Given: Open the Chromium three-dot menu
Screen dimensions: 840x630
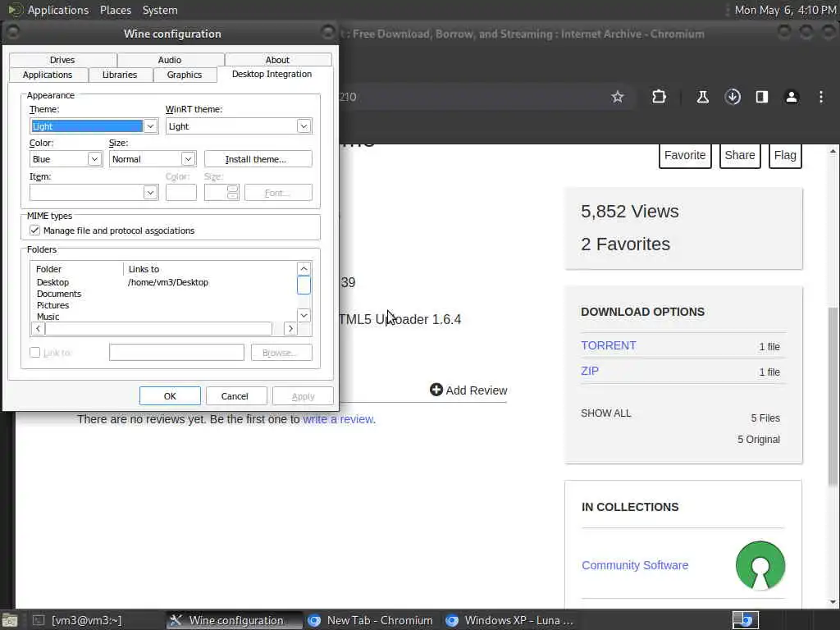Looking at the screenshot, I should tap(820, 97).
